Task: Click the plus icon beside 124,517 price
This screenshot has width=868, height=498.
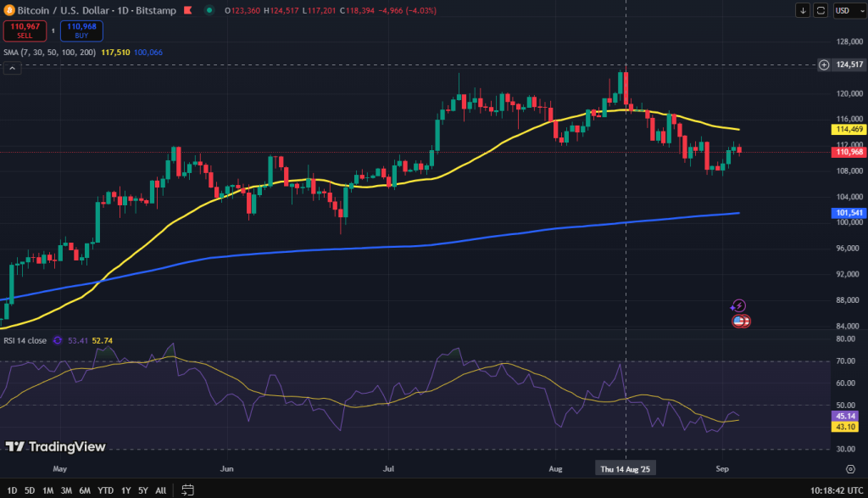Action: (x=824, y=64)
